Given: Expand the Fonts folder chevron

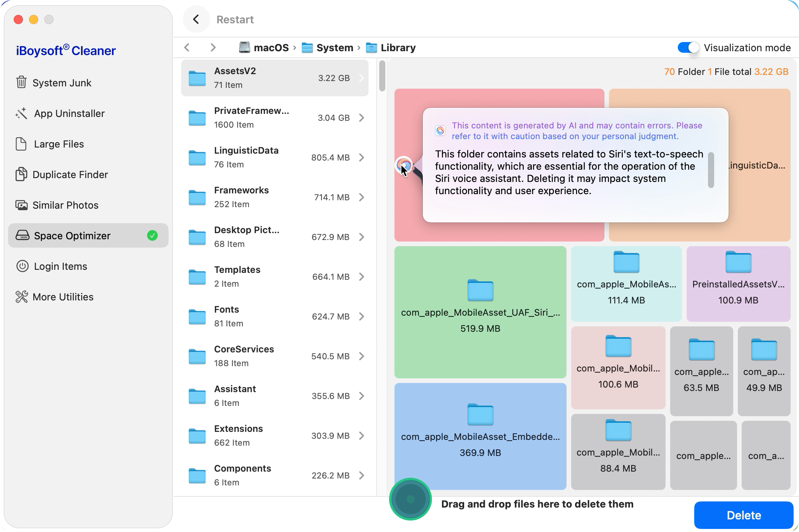Looking at the screenshot, I should (x=361, y=316).
